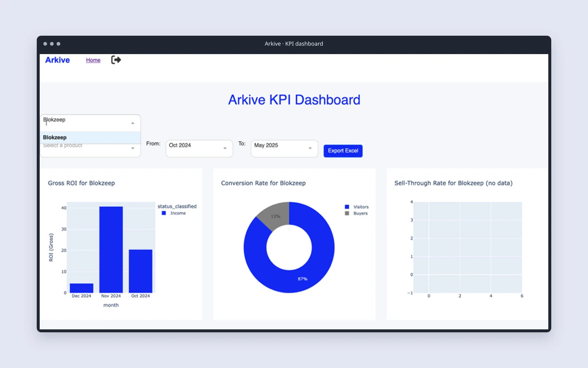The width and height of the screenshot is (588, 368).
Task: Click the Oct 2024 bar
Action: pos(140,271)
